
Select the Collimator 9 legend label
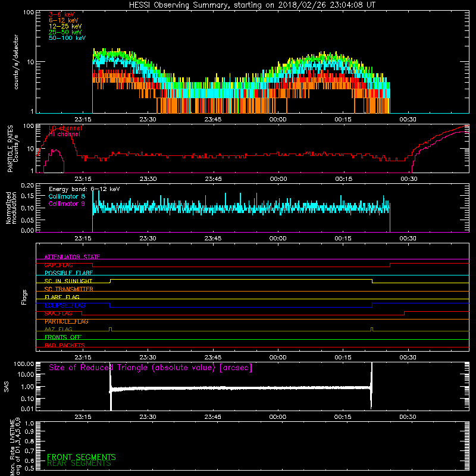click(x=67, y=203)
